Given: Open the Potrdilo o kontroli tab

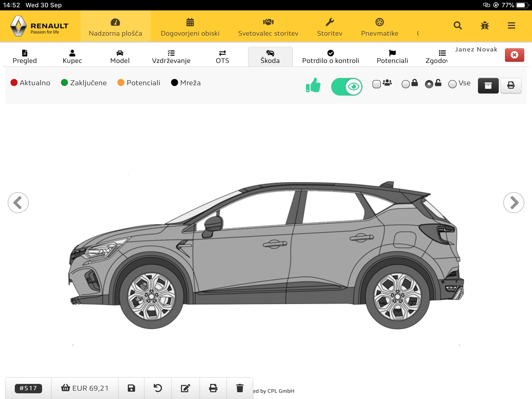Looking at the screenshot, I should (330, 57).
